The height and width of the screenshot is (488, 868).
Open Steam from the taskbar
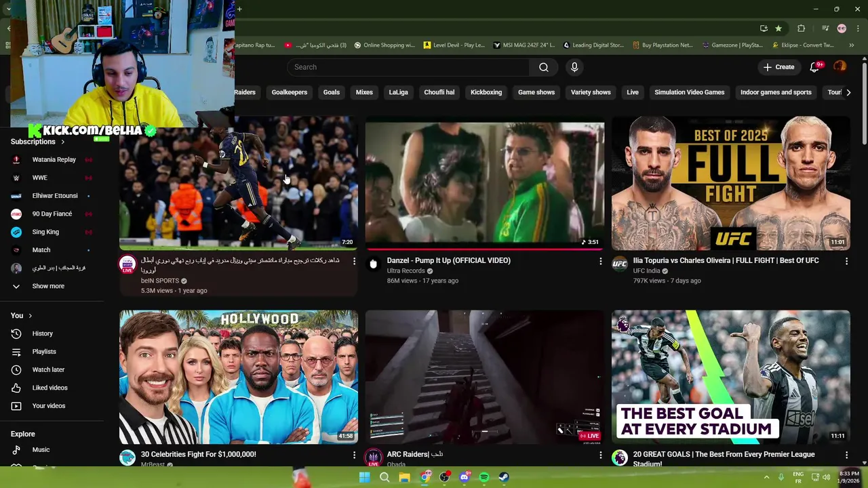[504, 477]
